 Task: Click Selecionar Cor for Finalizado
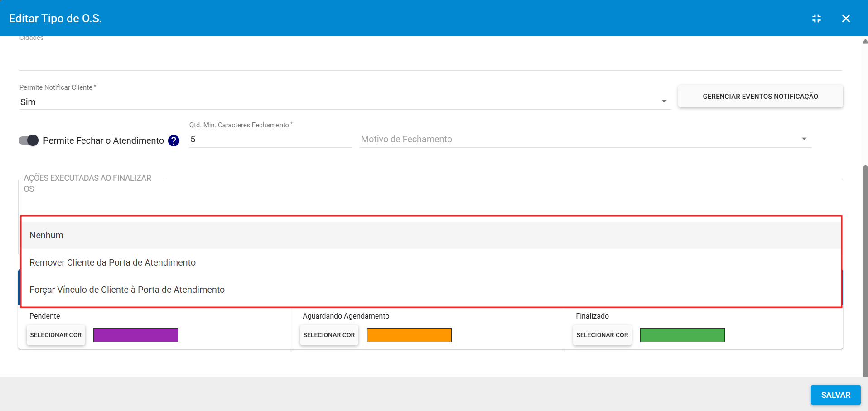tap(602, 335)
